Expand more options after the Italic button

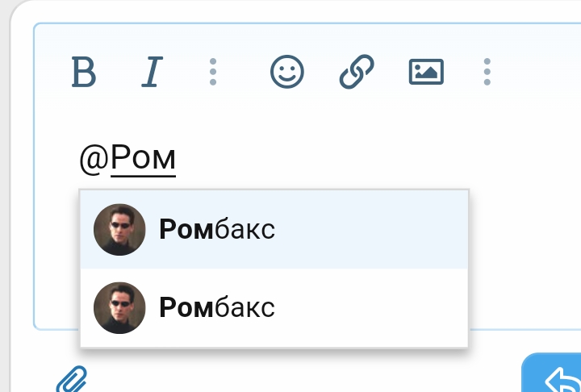(x=213, y=73)
